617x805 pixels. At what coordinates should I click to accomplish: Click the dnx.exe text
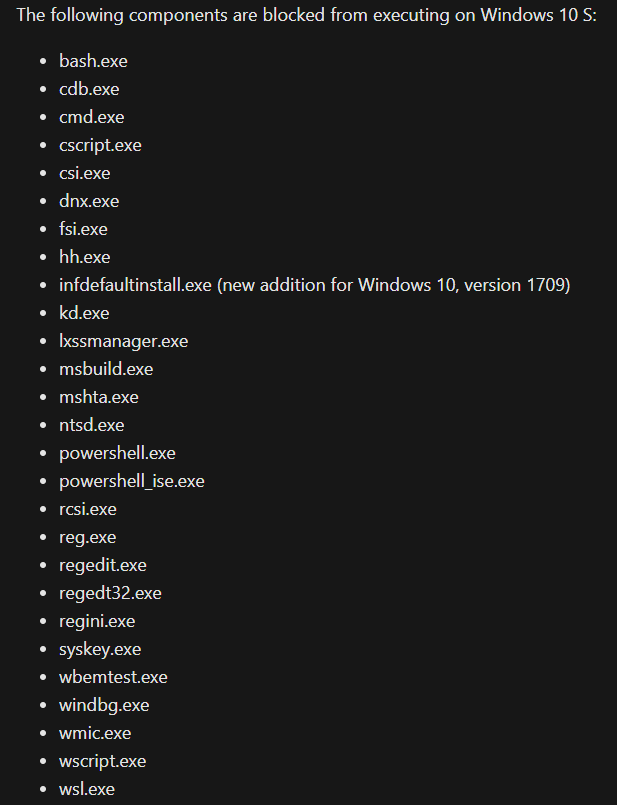89,201
